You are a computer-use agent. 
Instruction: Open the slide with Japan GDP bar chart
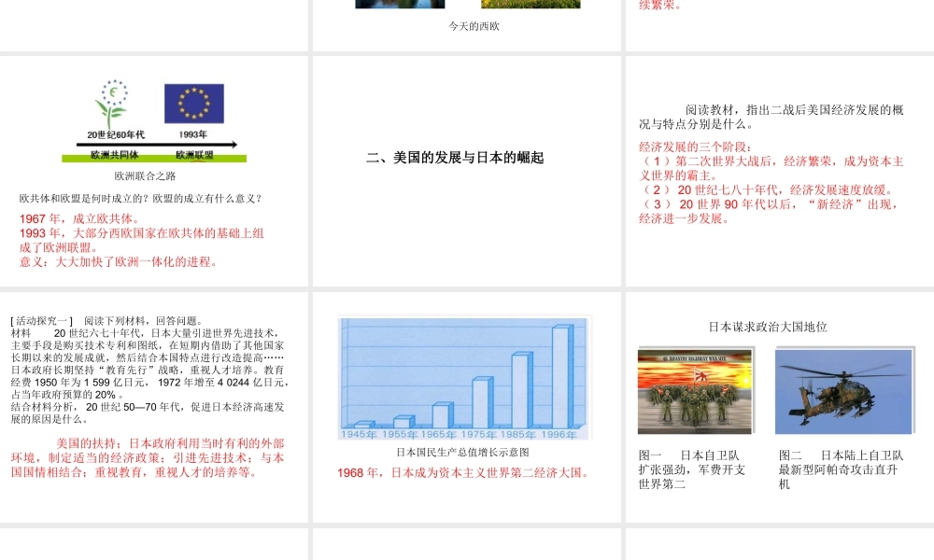point(466,407)
